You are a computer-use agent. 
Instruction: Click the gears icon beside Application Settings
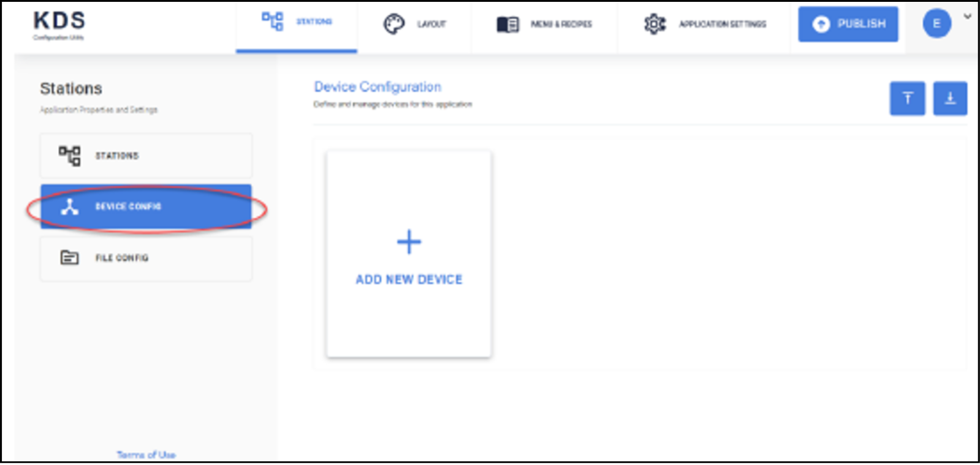[x=655, y=25]
